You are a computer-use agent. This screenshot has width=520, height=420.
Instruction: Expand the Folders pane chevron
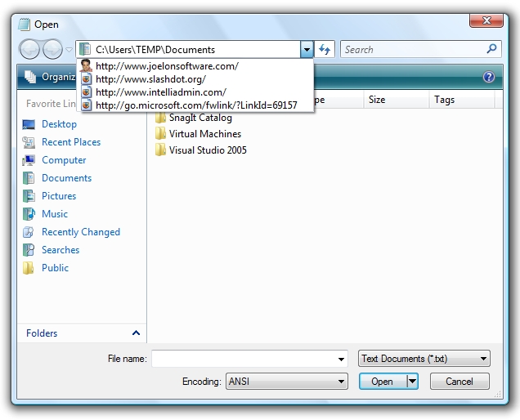pos(136,333)
